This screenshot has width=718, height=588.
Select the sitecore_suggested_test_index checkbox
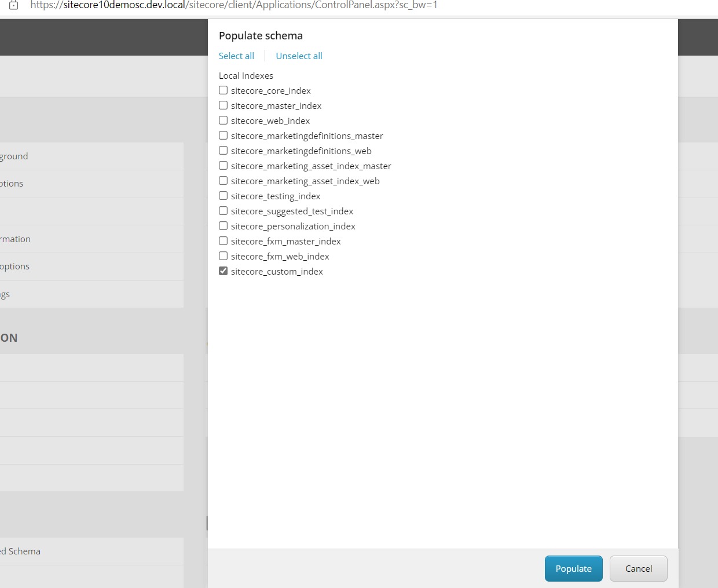tap(223, 211)
